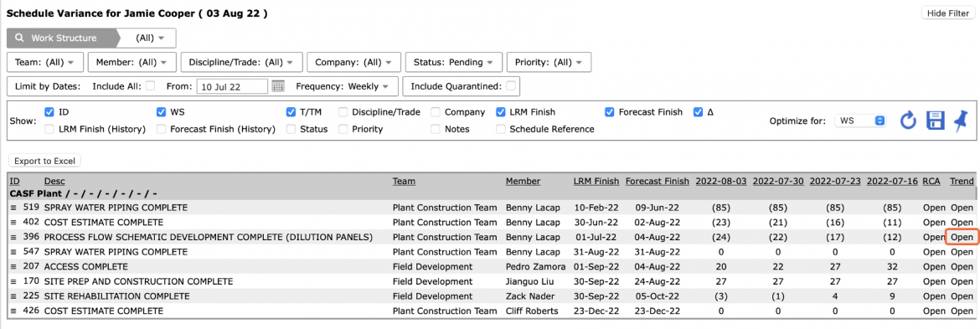Click the From date input field
The image size is (980, 329).
(x=232, y=86)
